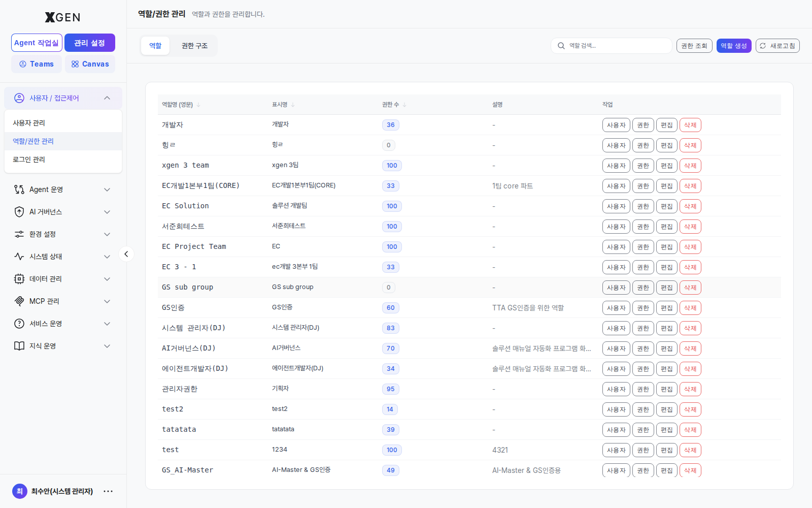
Task: Click 삭제 button for GS sub group row
Action: [690, 288]
